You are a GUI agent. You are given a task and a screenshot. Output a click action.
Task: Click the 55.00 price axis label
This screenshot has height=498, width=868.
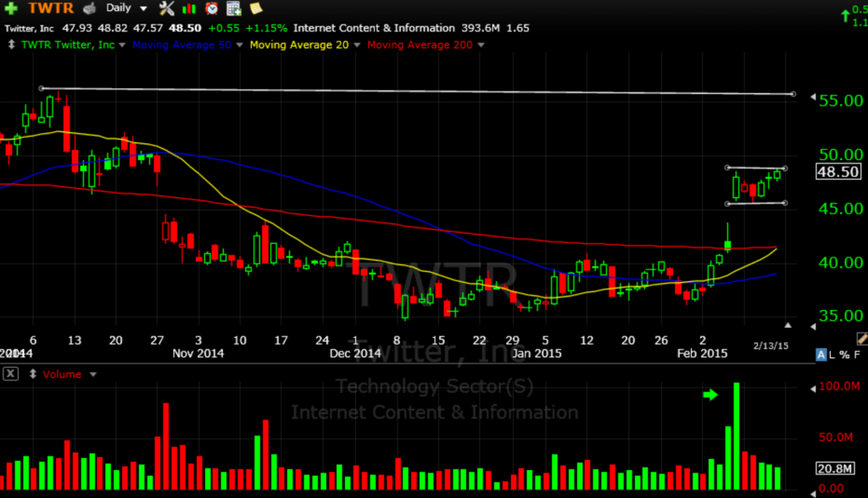[841, 101]
